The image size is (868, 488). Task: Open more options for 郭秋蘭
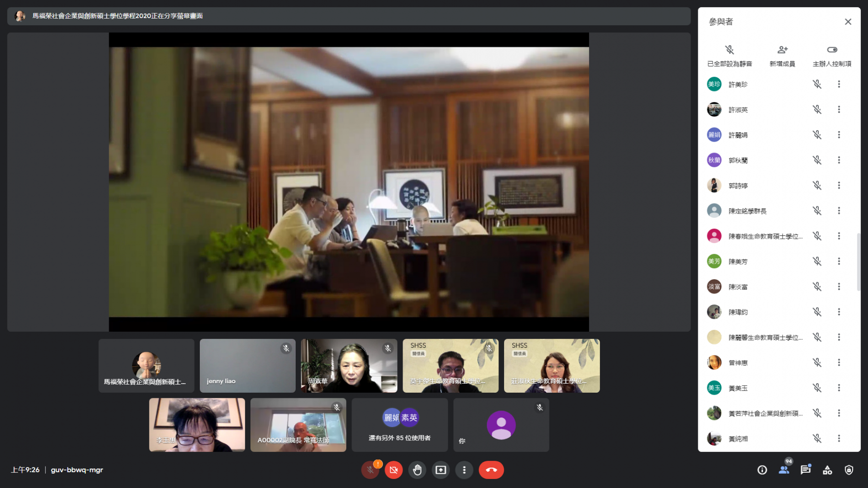839,160
